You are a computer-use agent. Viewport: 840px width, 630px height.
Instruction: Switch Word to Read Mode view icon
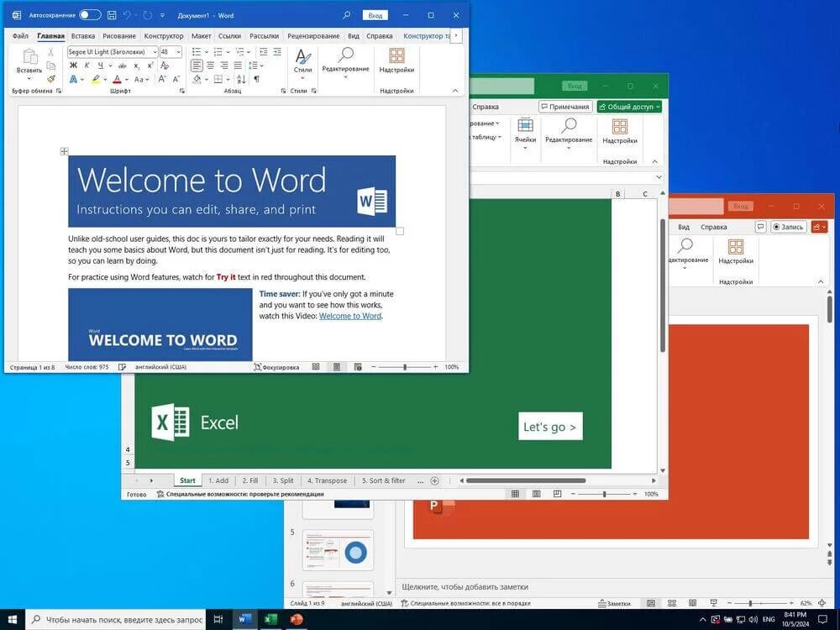[316, 367]
